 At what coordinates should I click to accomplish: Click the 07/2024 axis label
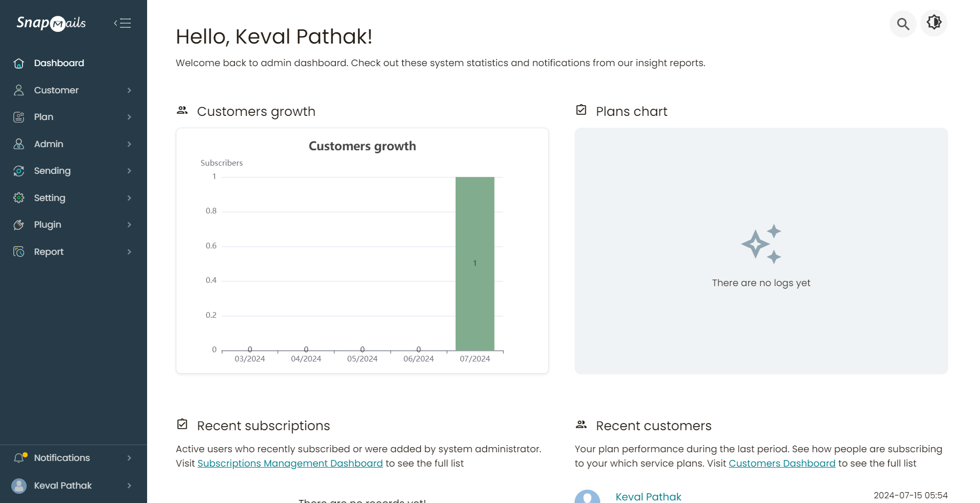[475, 359]
